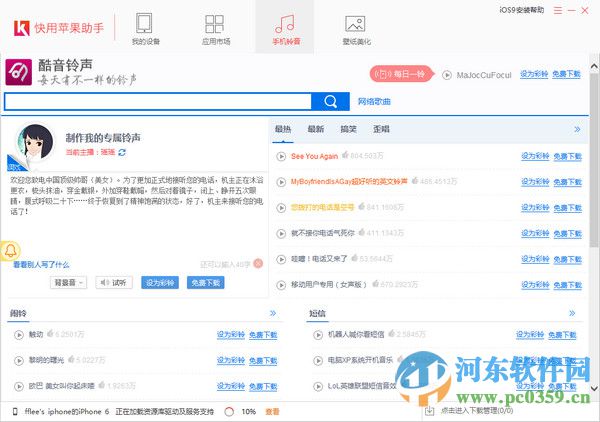Open the 我的设备 device tab
600x422 pixels.
[145, 29]
